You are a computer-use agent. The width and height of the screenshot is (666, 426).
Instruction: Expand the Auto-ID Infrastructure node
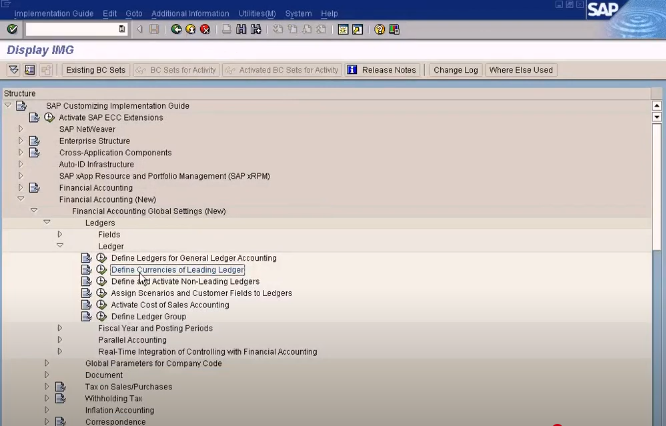point(21,164)
